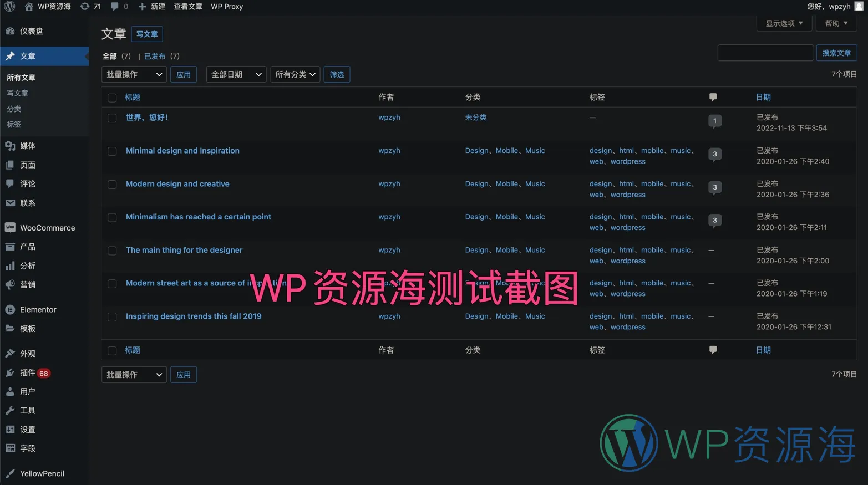
Task: Open the 字段 fields icon
Action: [x=10, y=448]
